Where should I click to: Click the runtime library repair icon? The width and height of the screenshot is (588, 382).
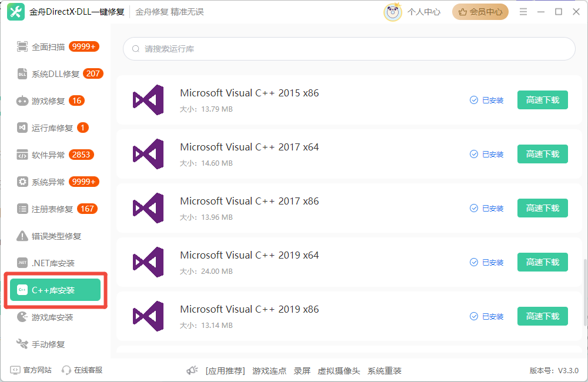(22, 128)
